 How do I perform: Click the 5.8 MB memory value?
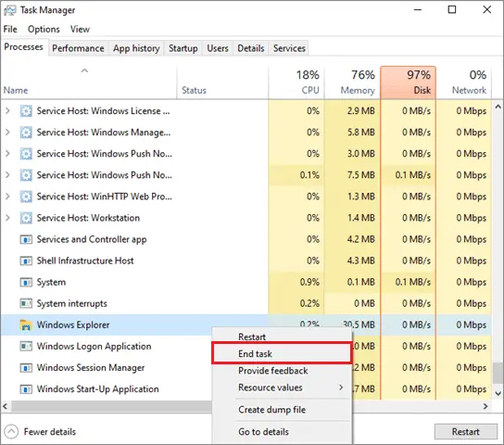point(361,133)
